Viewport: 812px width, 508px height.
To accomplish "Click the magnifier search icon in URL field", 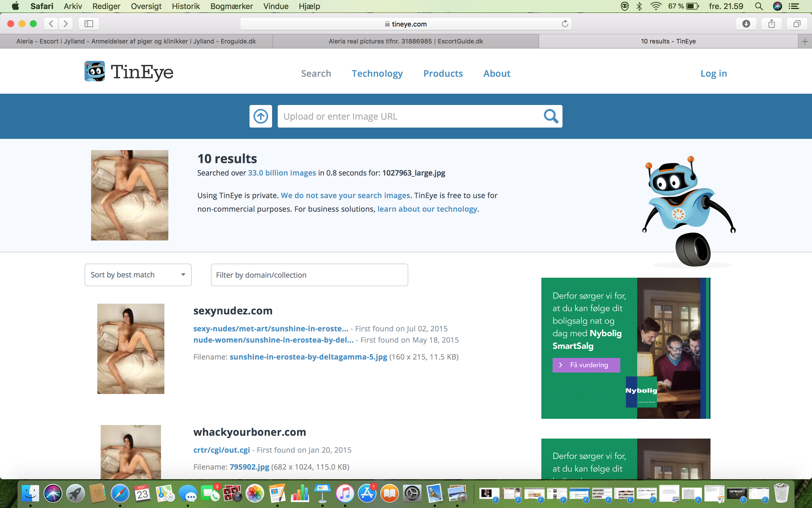I will pyautogui.click(x=551, y=116).
